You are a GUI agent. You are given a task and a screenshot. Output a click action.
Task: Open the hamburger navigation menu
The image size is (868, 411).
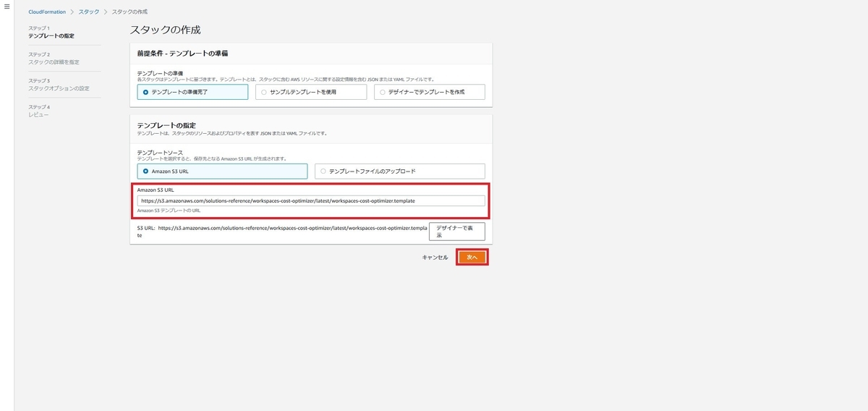click(7, 6)
